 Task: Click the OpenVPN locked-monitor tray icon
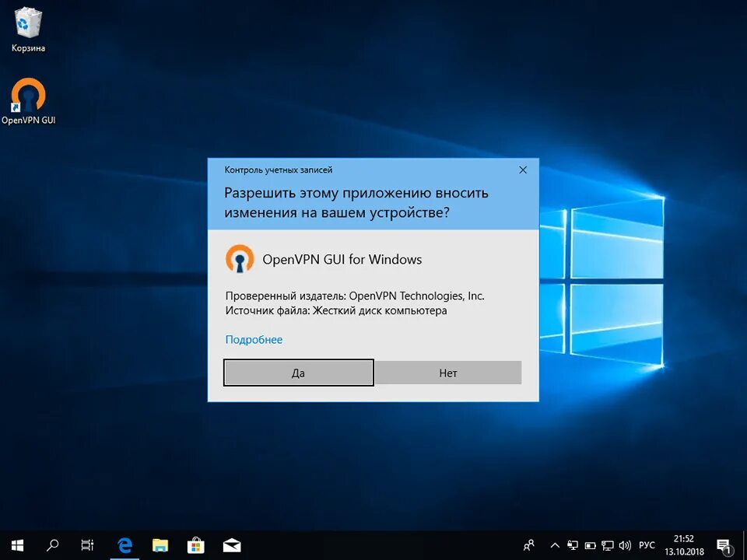pyautogui.click(x=573, y=546)
